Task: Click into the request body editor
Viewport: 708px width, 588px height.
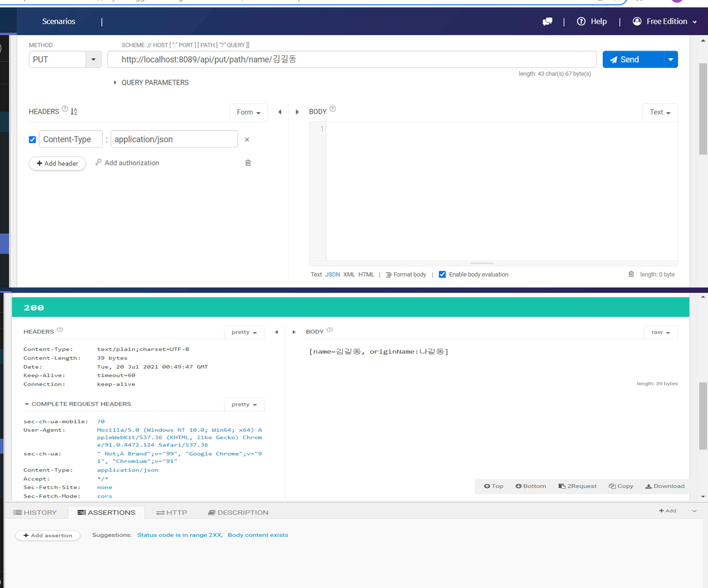Action: click(501, 191)
